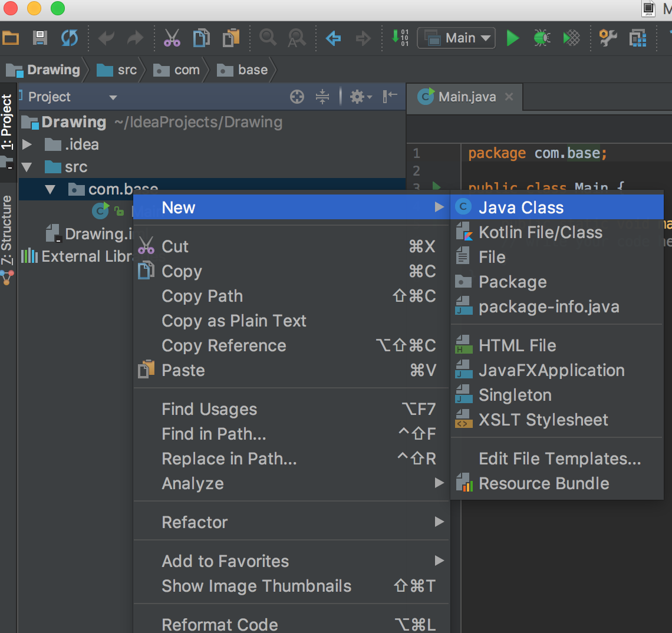Click the base breadcrumb
The width and height of the screenshot is (672, 633).
[x=243, y=70]
